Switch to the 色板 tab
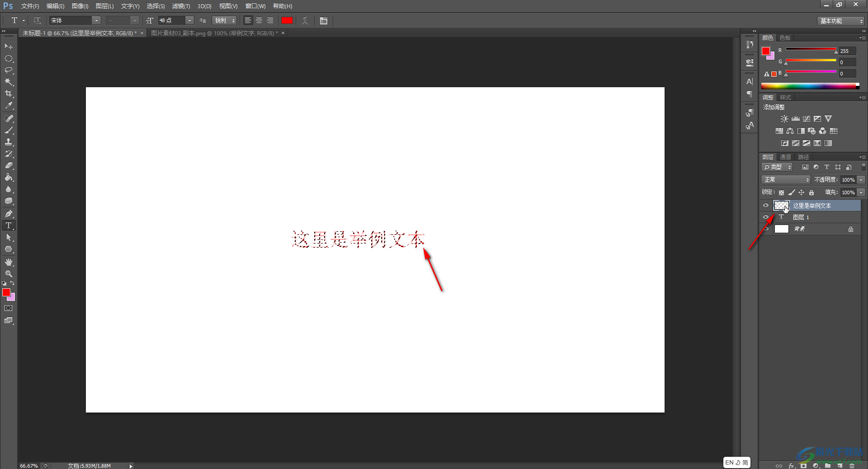868x469 pixels. [785, 38]
